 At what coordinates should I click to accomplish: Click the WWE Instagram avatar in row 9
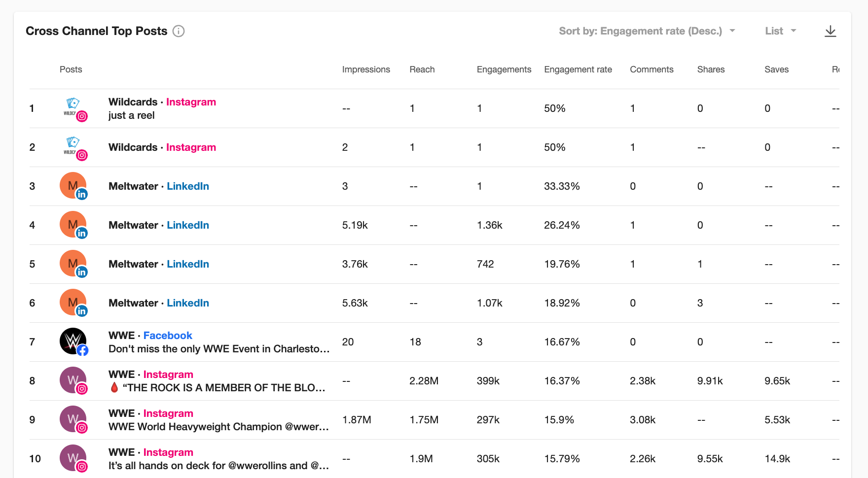[73, 420]
